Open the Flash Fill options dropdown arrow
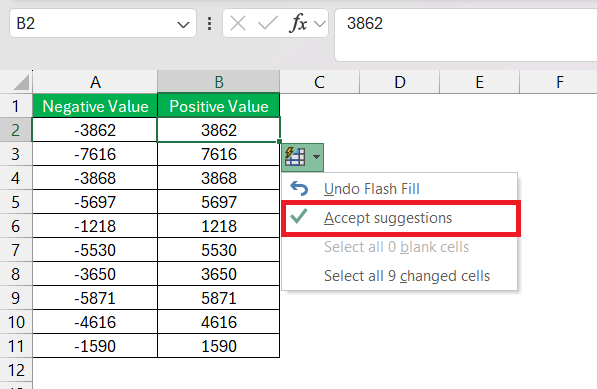Screen dimensions: 597x389 click(316, 157)
